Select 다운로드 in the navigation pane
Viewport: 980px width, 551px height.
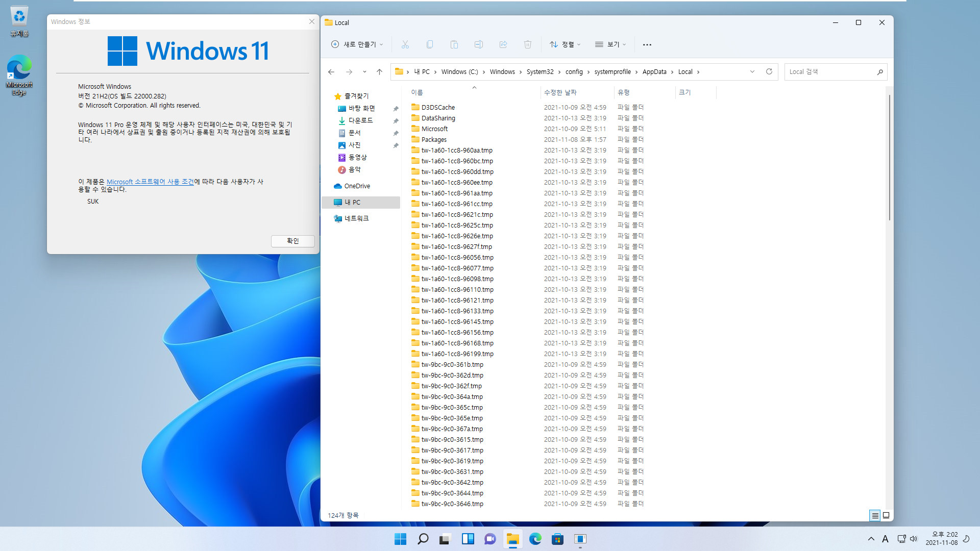(x=360, y=120)
